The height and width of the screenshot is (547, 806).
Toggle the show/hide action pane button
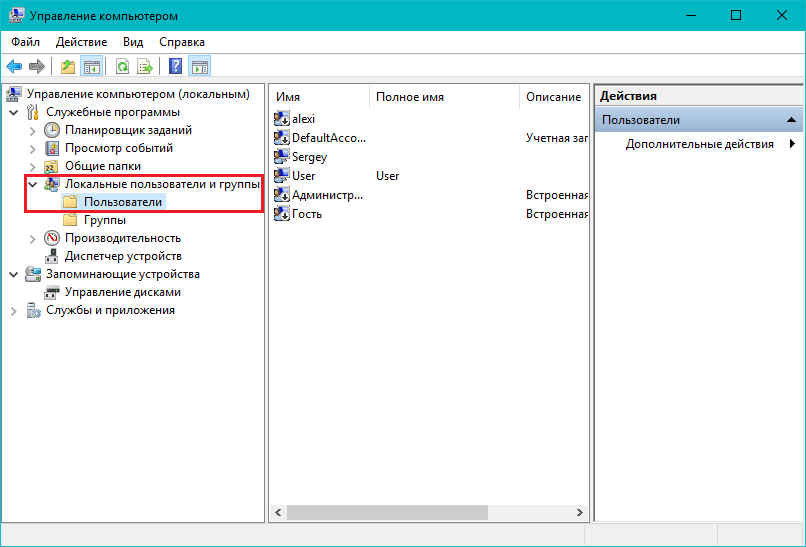pyautogui.click(x=199, y=66)
